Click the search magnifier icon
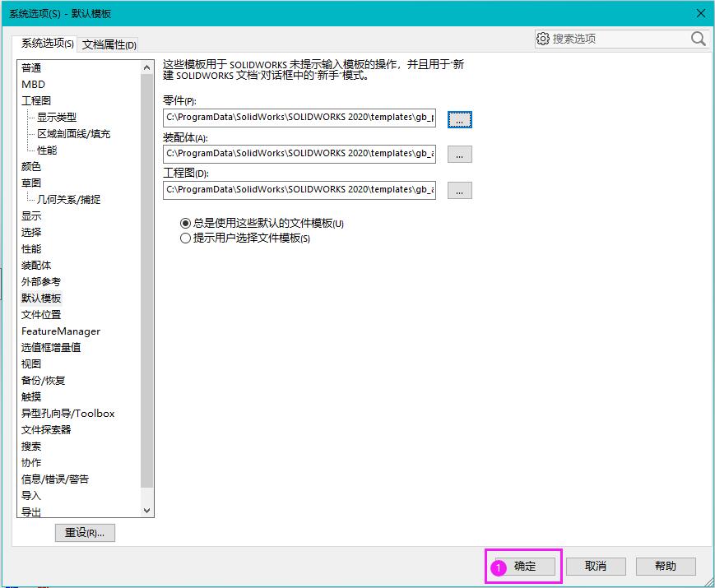Viewport: 715px width, 588px height. pyautogui.click(x=698, y=39)
